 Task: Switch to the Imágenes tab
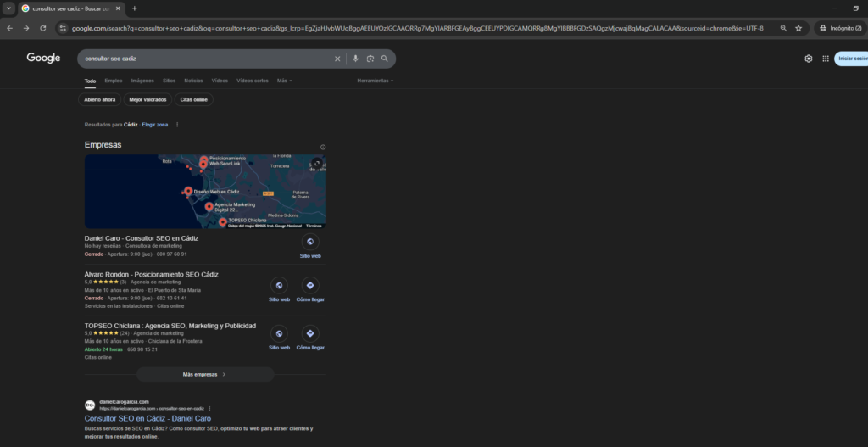pos(142,81)
